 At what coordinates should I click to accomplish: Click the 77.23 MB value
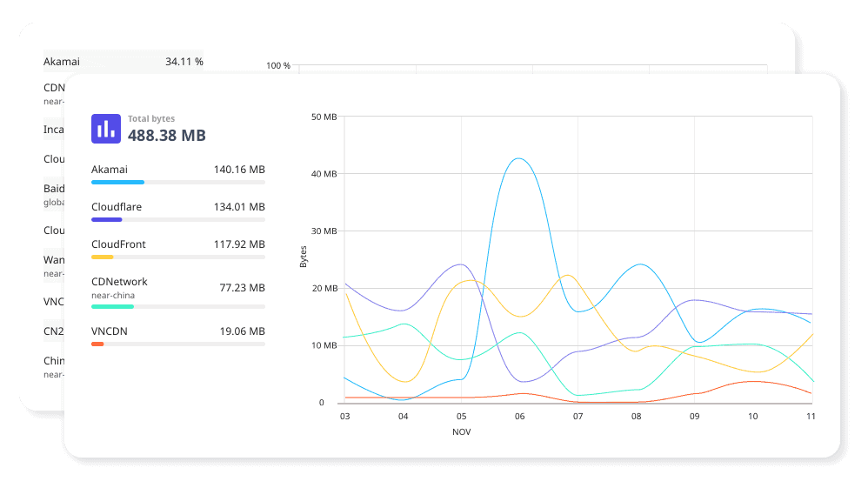coord(242,287)
